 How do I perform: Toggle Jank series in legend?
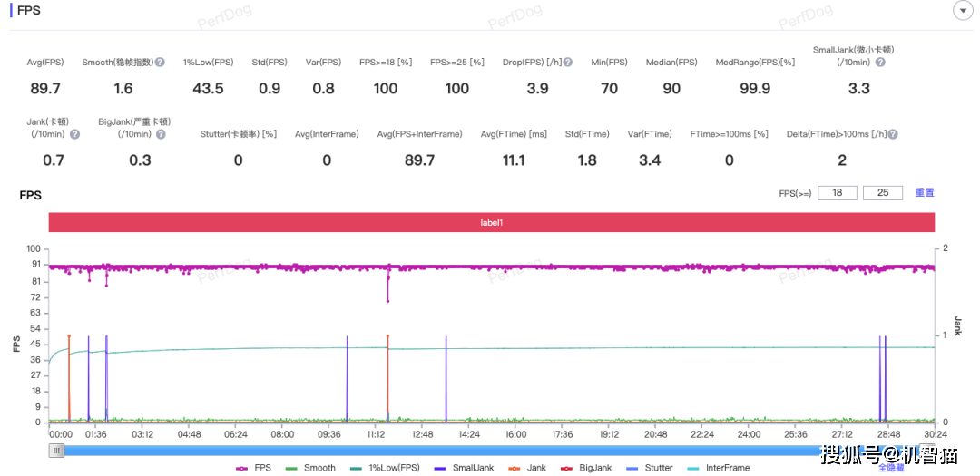click(x=526, y=468)
